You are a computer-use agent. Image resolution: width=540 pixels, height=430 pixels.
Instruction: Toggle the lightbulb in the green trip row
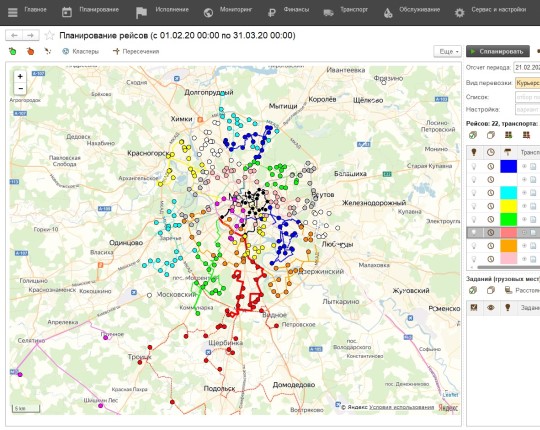[x=474, y=219]
